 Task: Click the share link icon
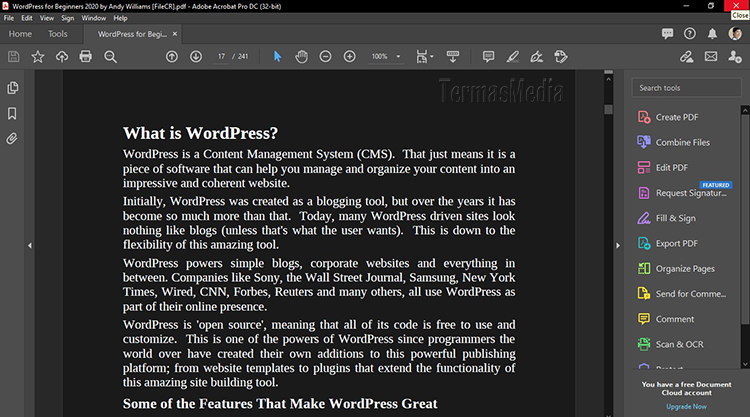pyautogui.click(x=686, y=56)
